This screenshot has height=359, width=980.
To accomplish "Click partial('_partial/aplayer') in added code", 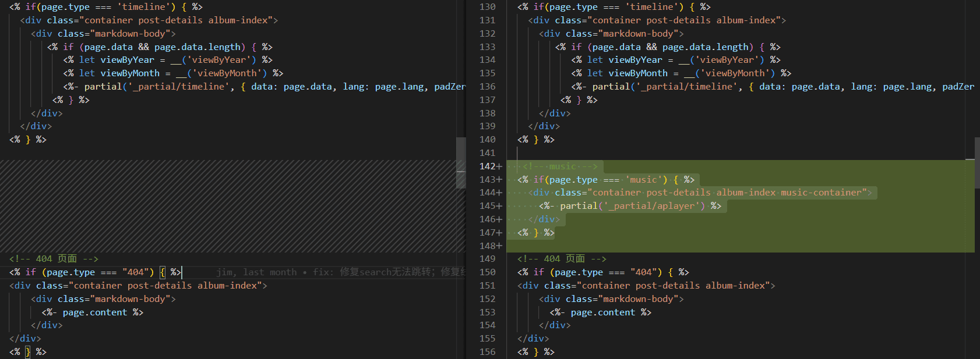I will 632,206.
